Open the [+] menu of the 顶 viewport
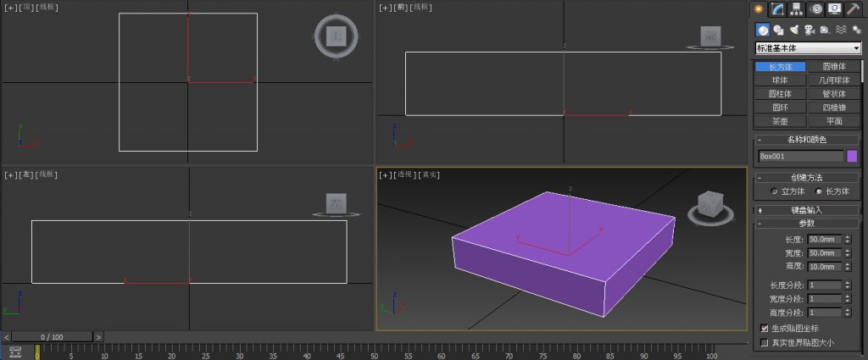This screenshot has height=360, width=868. click(x=11, y=8)
